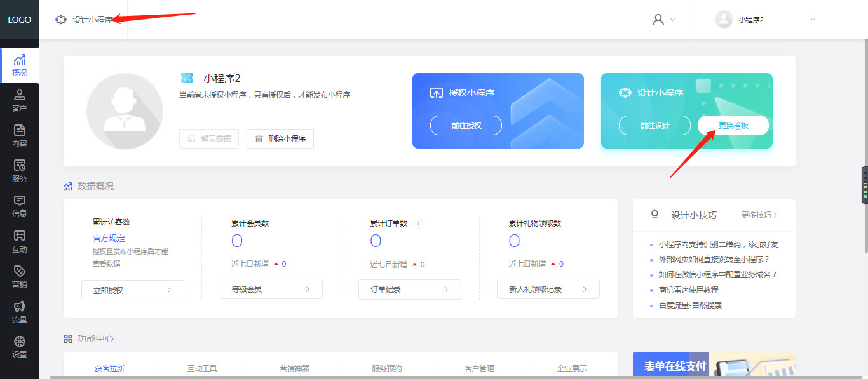
Task: Open the 设置 settings gear icon
Action: tap(19, 347)
